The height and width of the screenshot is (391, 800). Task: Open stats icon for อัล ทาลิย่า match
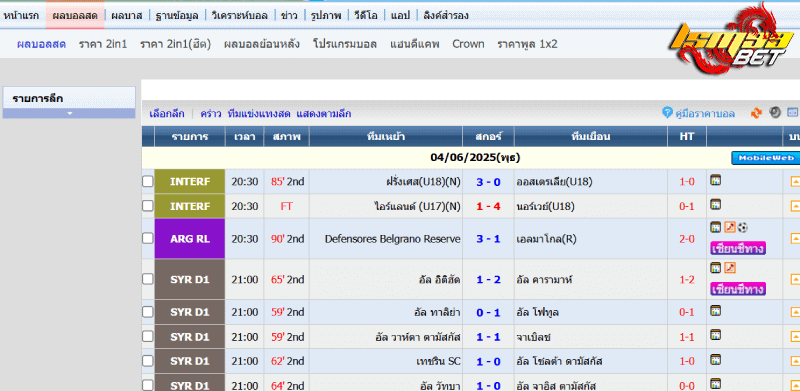coord(715,310)
